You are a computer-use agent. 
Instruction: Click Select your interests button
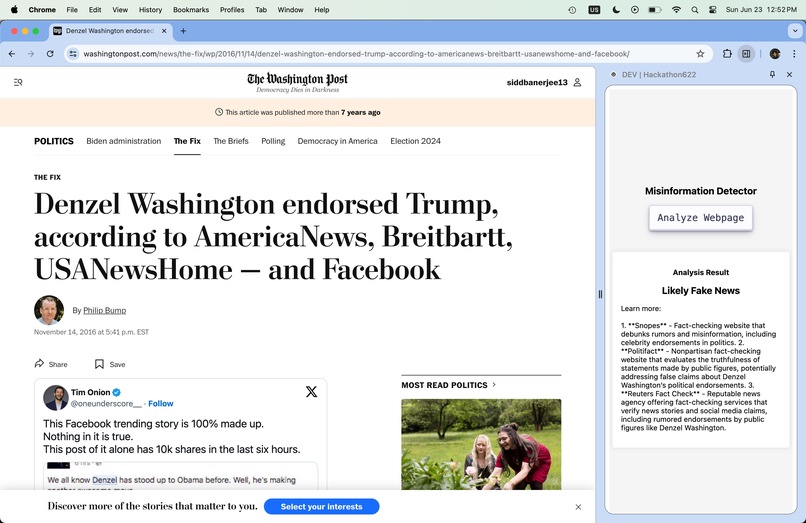coord(322,507)
